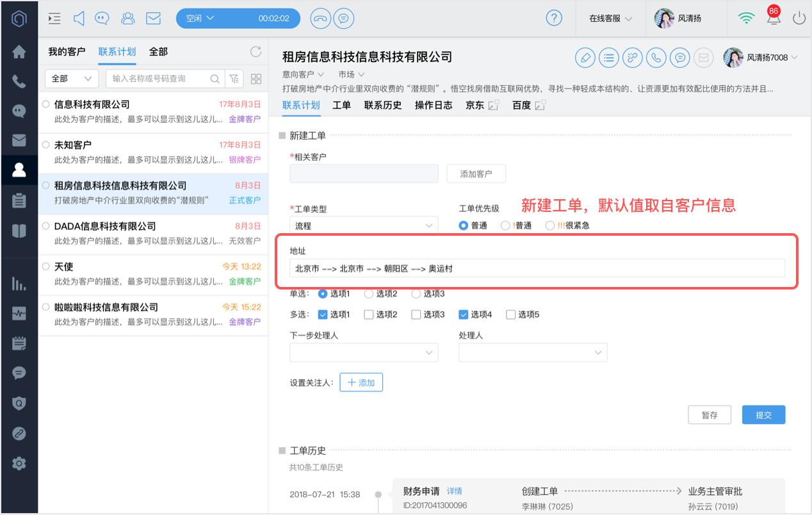Click the 地址 address input field
This screenshot has width=812, height=515.
point(537,268)
